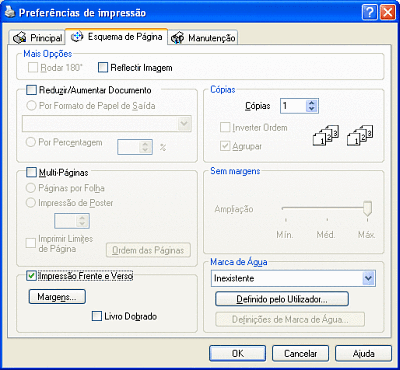
Task: Click the second collate pages icon
Action: pyautogui.click(x=360, y=135)
